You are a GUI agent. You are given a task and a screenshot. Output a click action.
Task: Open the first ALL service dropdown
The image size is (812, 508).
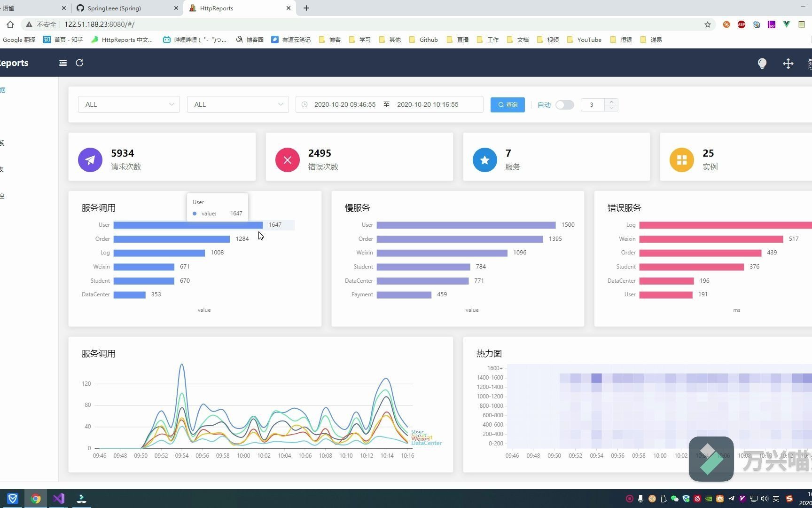coord(129,104)
